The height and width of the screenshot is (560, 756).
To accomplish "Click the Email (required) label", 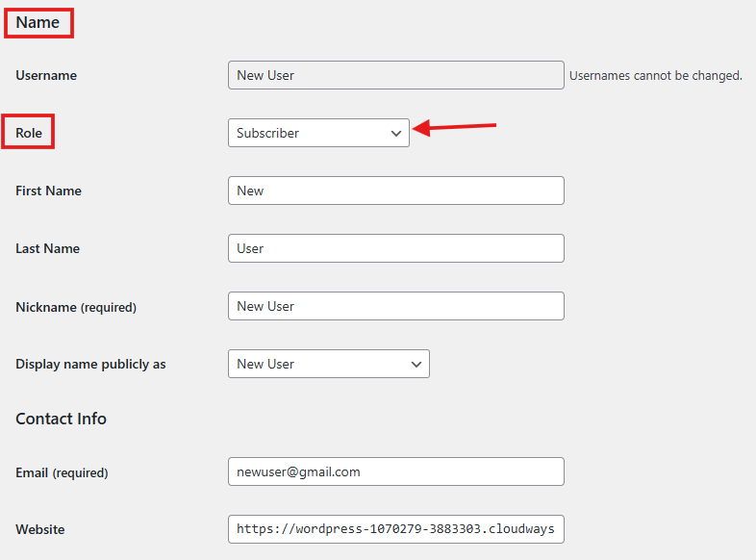I will (62, 472).
